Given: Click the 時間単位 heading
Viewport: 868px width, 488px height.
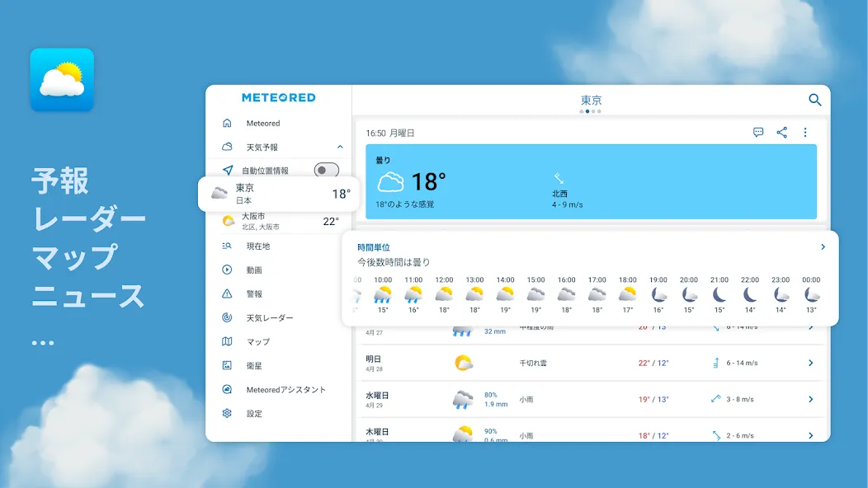Looking at the screenshot, I should click(x=374, y=247).
